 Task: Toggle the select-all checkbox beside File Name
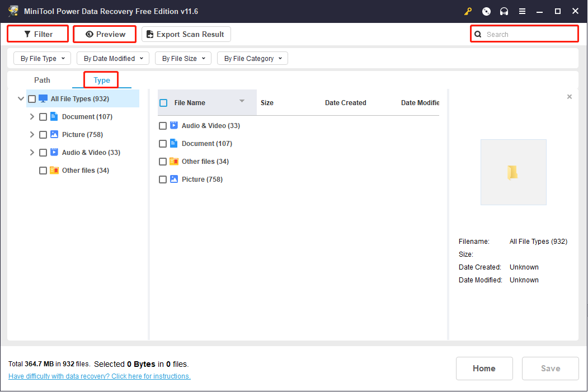click(x=163, y=103)
